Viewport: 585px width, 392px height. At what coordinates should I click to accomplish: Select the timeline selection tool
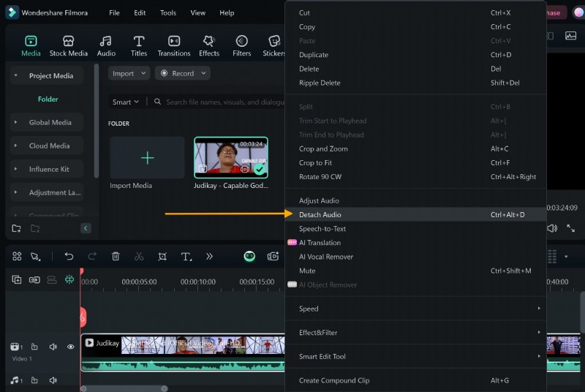point(35,256)
